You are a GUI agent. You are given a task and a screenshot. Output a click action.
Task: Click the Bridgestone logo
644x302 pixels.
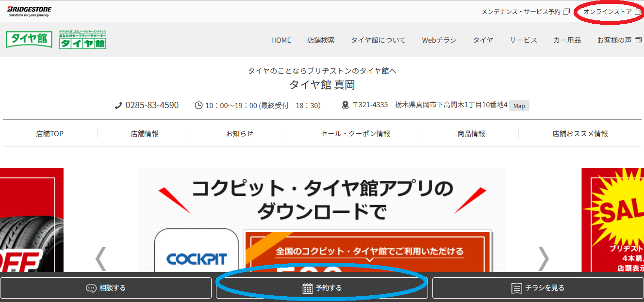point(29,11)
